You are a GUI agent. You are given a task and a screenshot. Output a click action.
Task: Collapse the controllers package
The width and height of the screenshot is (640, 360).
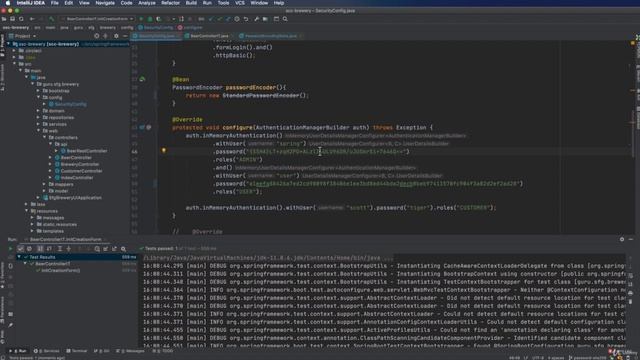(x=44, y=137)
